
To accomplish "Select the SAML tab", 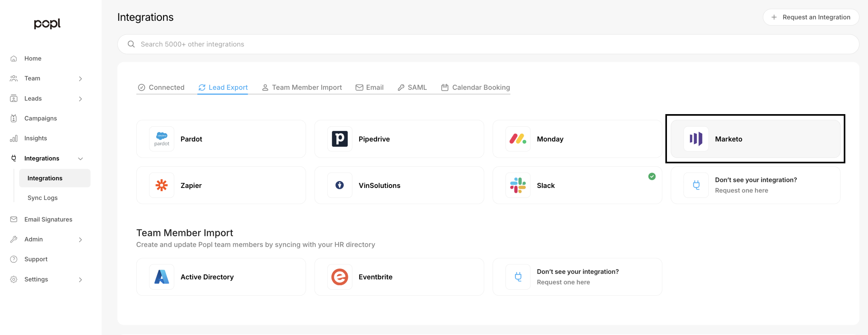I will 412,87.
